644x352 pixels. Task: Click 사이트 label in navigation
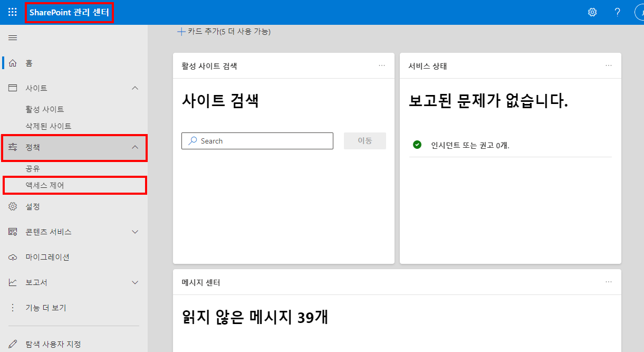coord(36,88)
